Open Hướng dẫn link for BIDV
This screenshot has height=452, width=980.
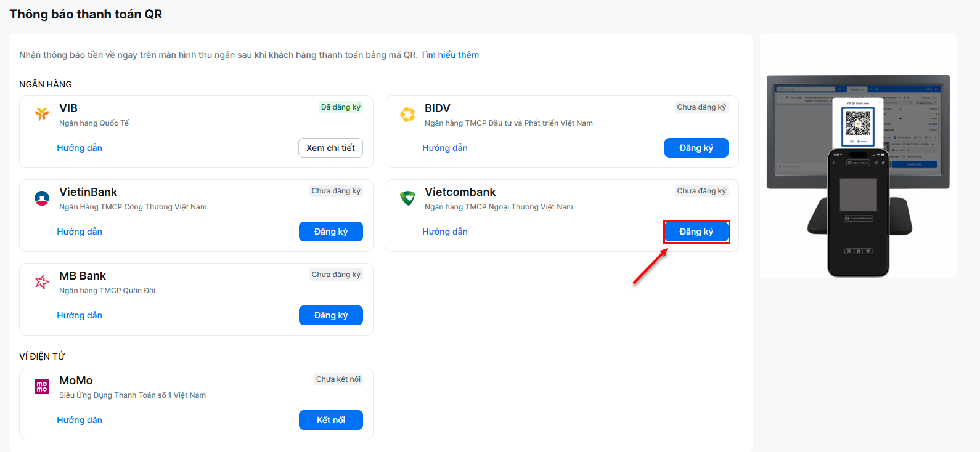tap(445, 148)
